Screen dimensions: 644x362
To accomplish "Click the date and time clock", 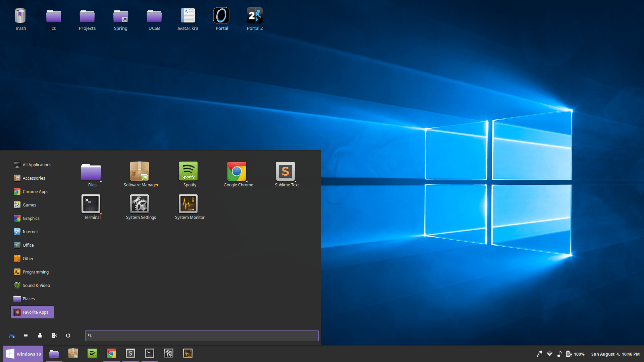I will (x=615, y=354).
